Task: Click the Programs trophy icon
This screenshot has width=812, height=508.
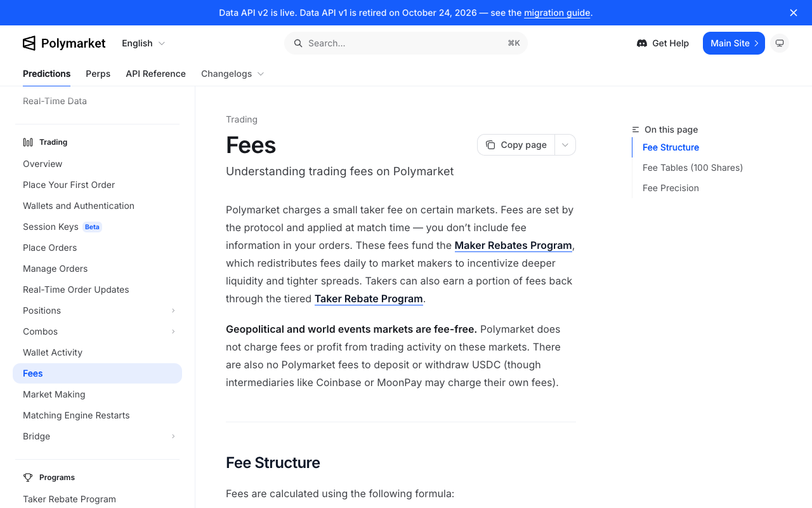Action: tap(28, 478)
